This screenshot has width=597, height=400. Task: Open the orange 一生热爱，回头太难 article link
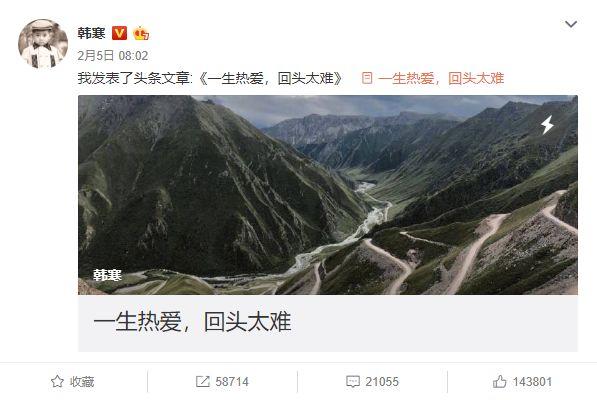441,78
